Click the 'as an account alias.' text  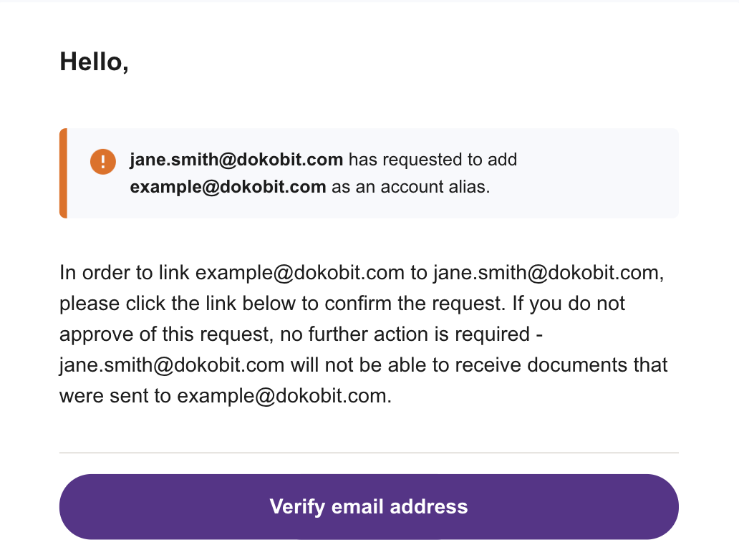pyautogui.click(x=411, y=187)
